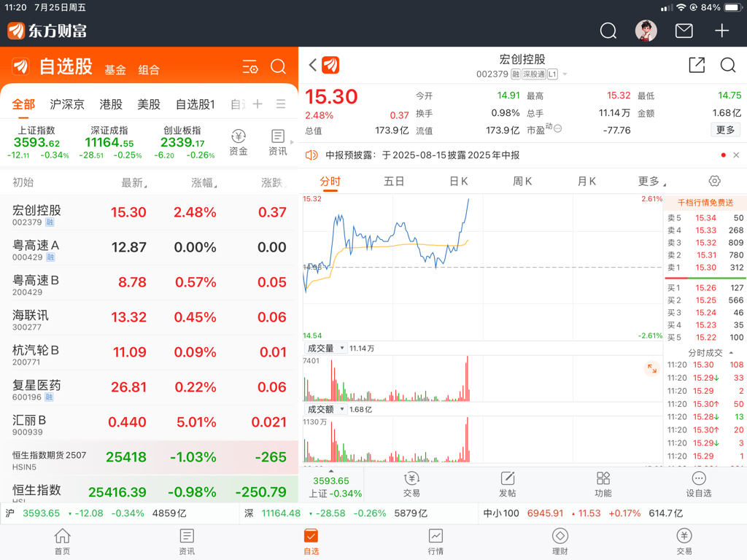Switch to the 美股 tab
747x560 pixels.
pos(149,104)
